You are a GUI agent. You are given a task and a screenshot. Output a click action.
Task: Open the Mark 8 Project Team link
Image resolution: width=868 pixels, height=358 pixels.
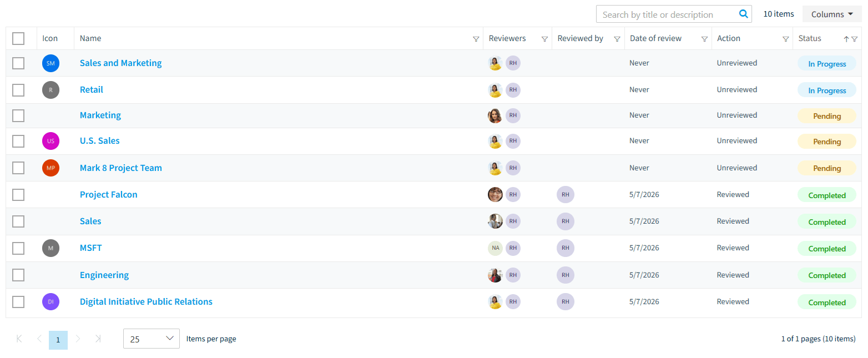pyautogui.click(x=121, y=168)
